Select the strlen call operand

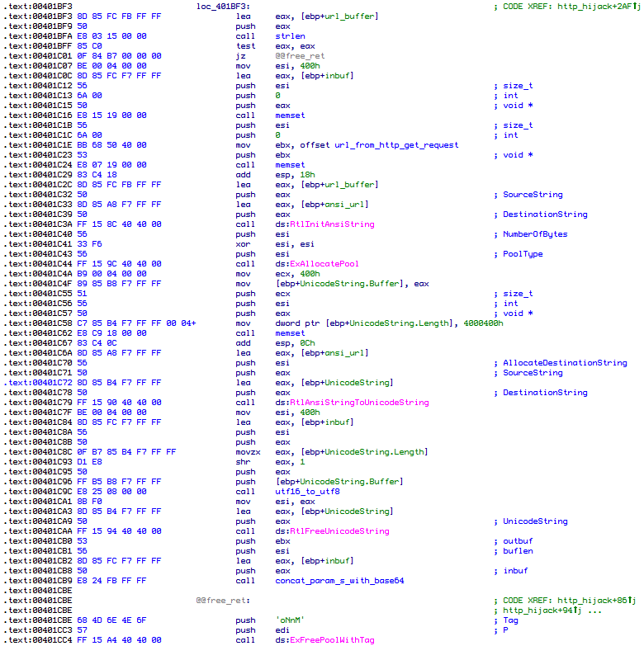(x=290, y=36)
